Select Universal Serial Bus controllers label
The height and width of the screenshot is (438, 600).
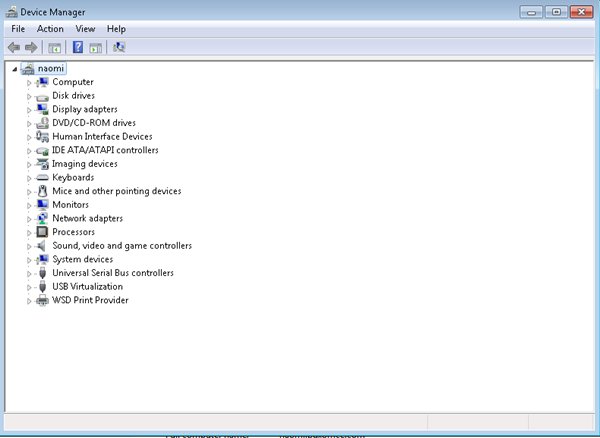click(113, 273)
